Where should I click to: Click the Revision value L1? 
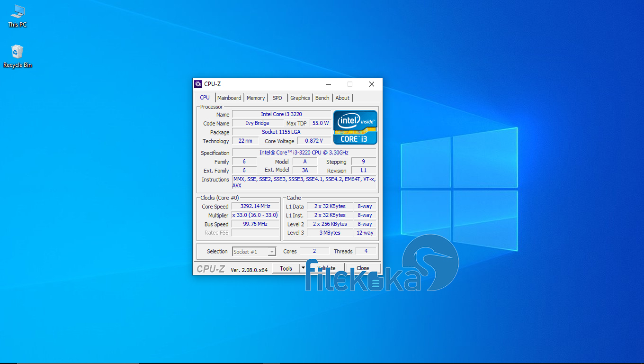point(364,170)
